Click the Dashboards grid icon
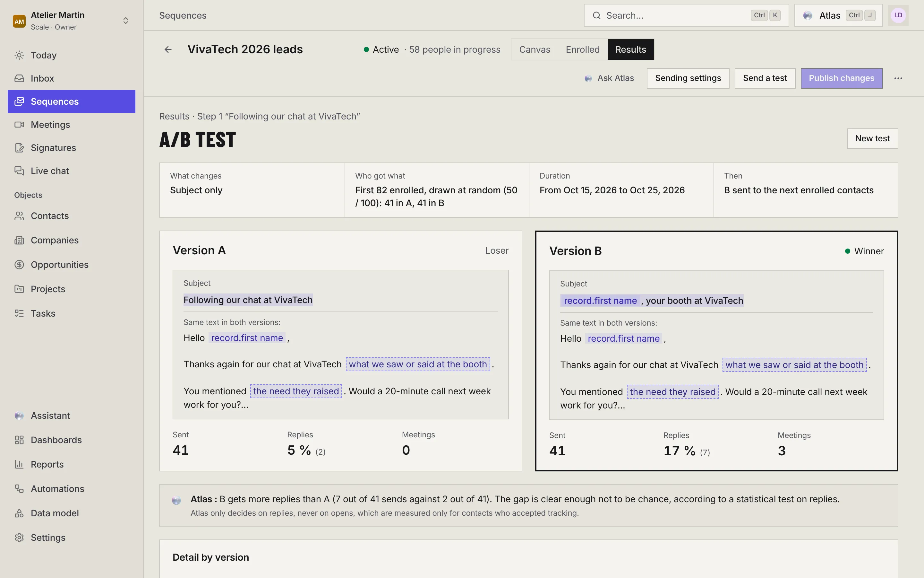The width and height of the screenshot is (924, 578). pyautogui.click(x=19, y=440)
